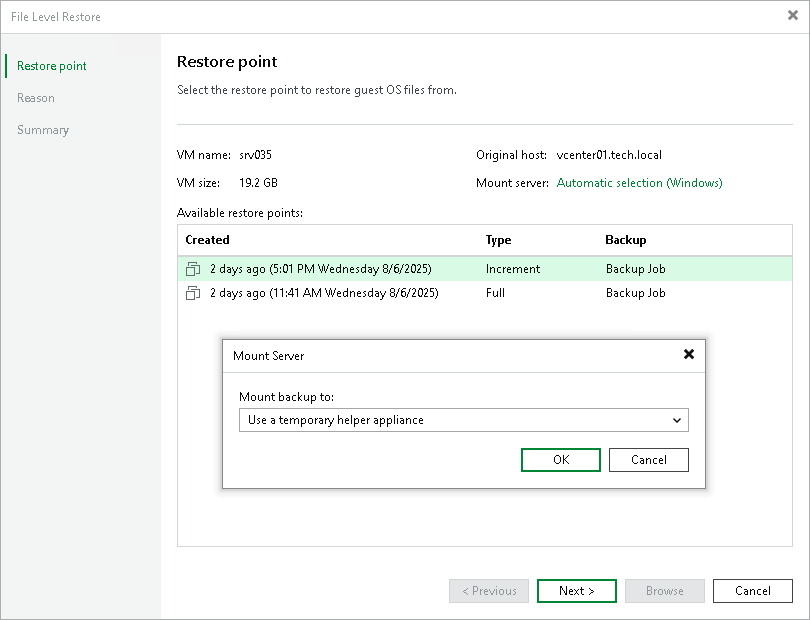Sort by Backup column header
810x620 pixels.
coord(626,240)
